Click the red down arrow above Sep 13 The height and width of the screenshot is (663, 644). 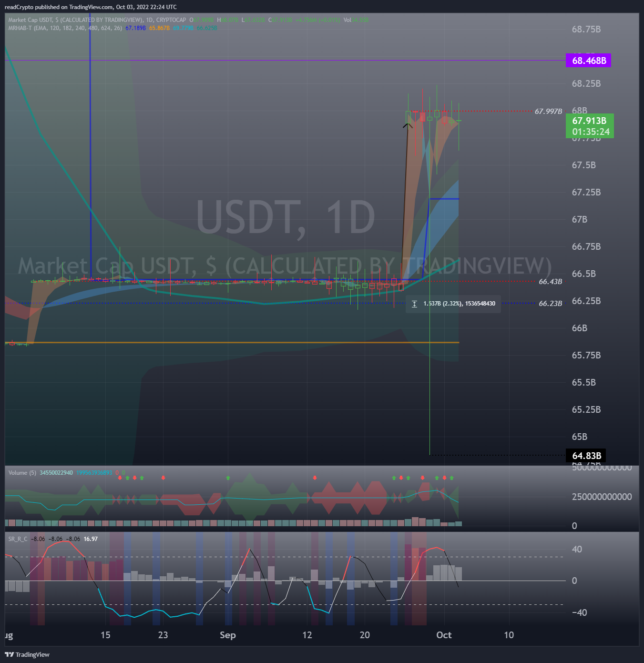(x=315, y=478)
